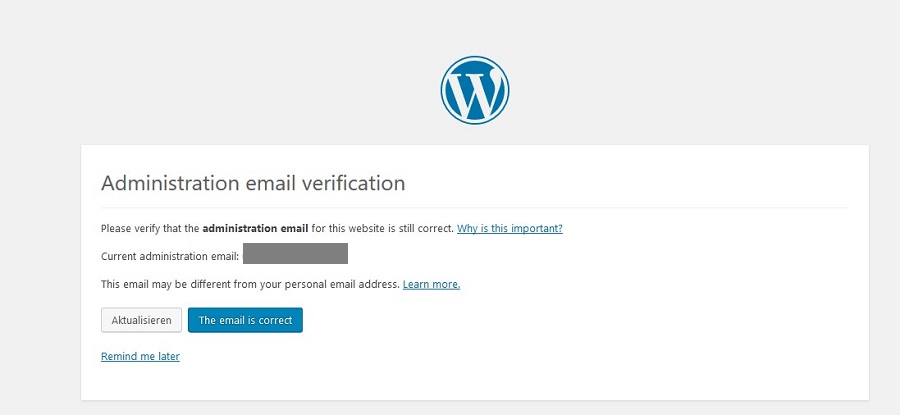Click the WordPress logo
This screenshot has width=900, height=415.
[474, 90]
